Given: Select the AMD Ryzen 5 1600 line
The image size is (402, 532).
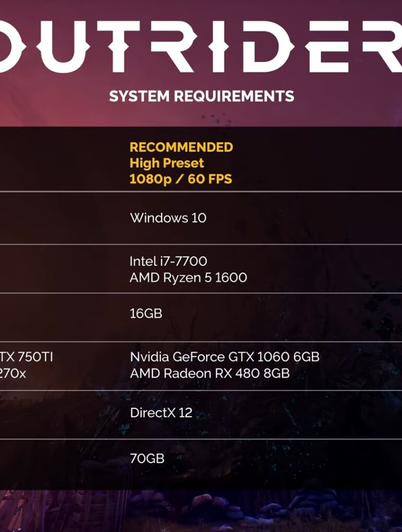Looking at the screenshot, I should coord(188,277).
